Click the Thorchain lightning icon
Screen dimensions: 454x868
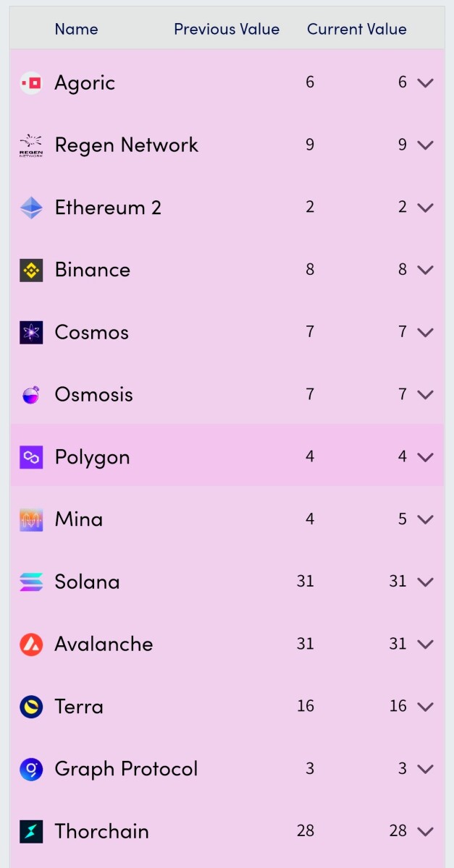click(x=31, y=831)
